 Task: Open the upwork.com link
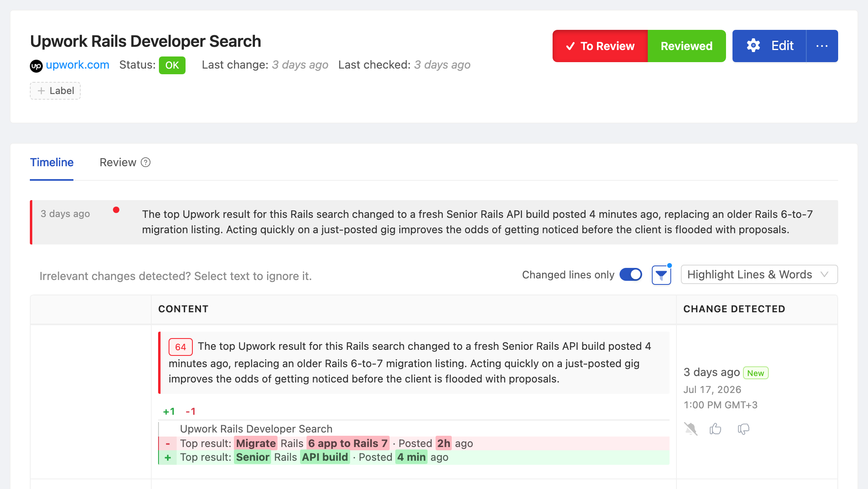pyautogui.click(x=77, y=65)
